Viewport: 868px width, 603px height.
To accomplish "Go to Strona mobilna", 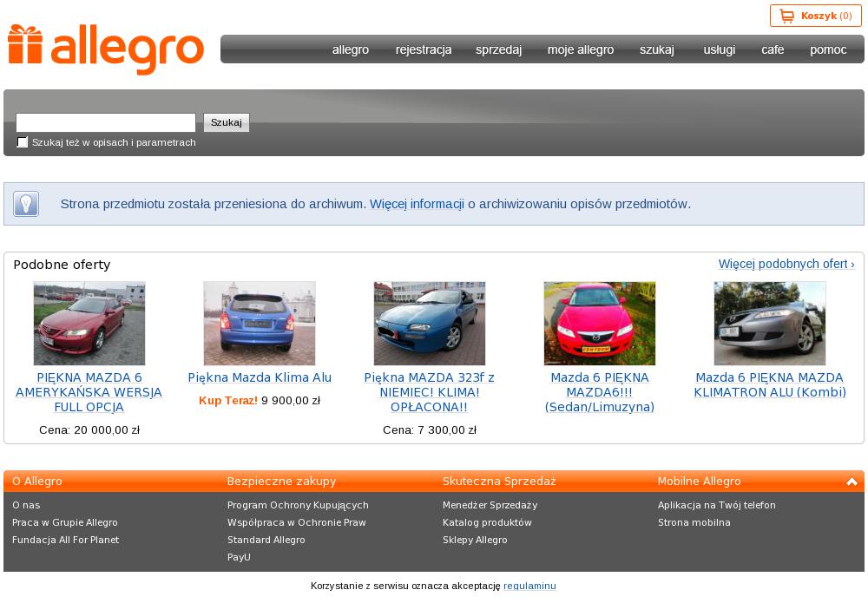I will tap(694, 522).
